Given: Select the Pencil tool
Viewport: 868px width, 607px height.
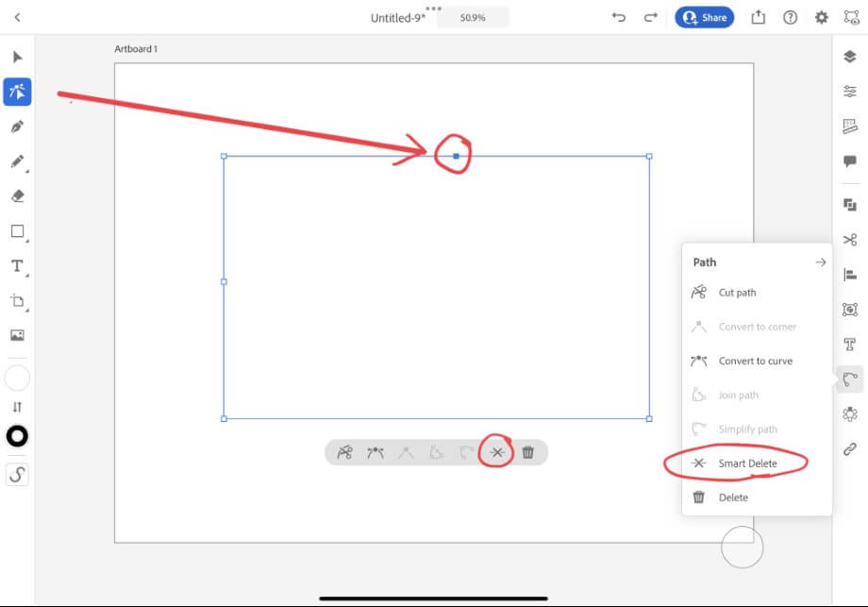Looking at the screenshot, I should (x=17, y=161).
